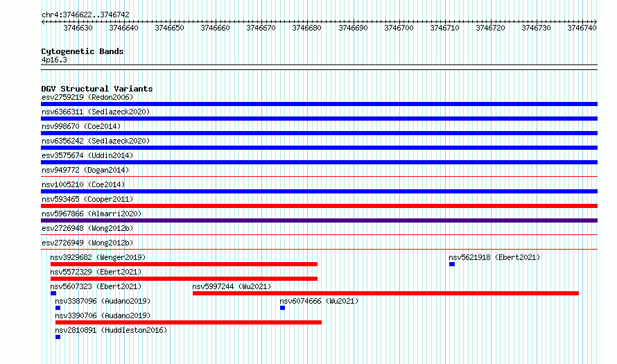Click the nsv6356242 (Sedlazeck2020) label
The height and width of the screenshot is (364, 617).
point(96,141)
